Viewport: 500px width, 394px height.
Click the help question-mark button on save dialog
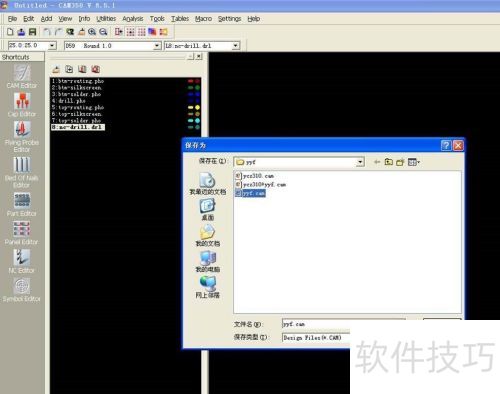(446, 145)
